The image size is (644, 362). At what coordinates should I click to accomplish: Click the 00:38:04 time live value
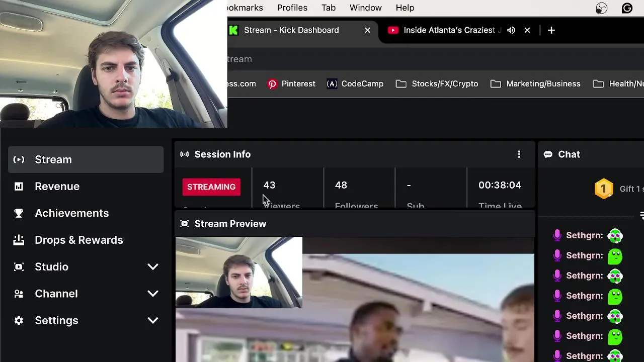500,185
